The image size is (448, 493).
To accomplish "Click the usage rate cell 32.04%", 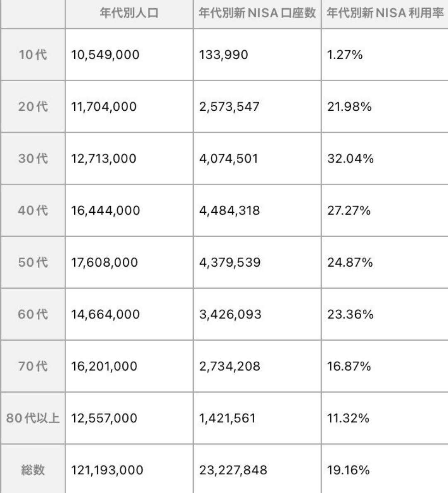I will [x=351, y=158].
